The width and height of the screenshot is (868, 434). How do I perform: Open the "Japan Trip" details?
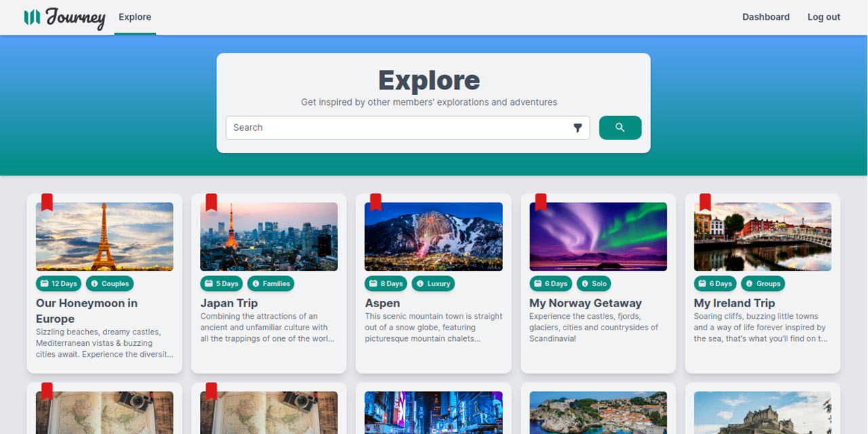229,303
